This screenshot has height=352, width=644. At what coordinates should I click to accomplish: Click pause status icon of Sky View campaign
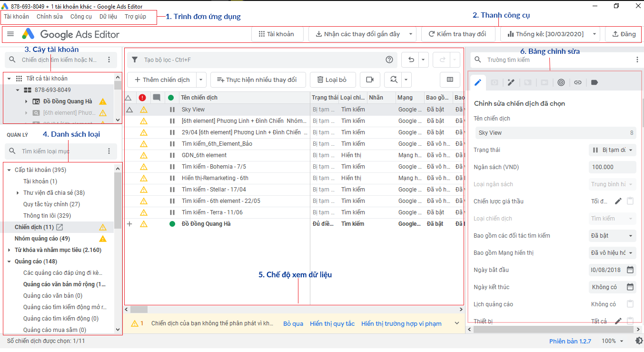tap(172, 110)
